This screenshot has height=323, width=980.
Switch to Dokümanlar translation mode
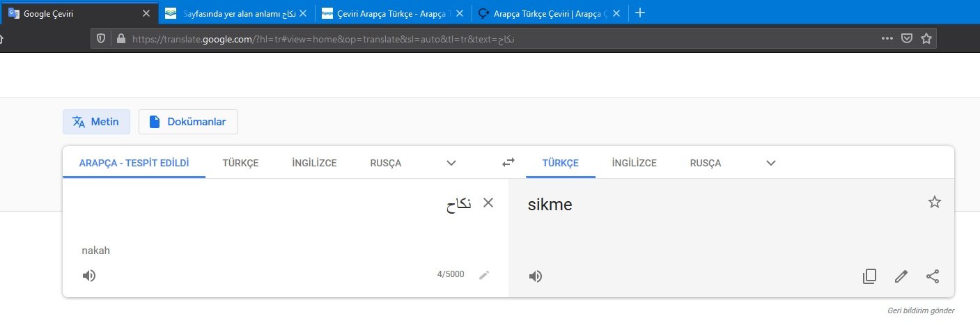[x=188, y=122]
